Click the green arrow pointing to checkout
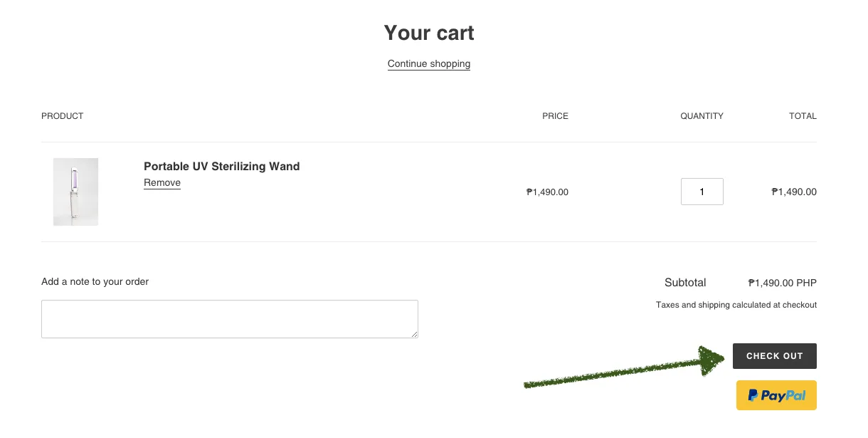 coord(623,368)
